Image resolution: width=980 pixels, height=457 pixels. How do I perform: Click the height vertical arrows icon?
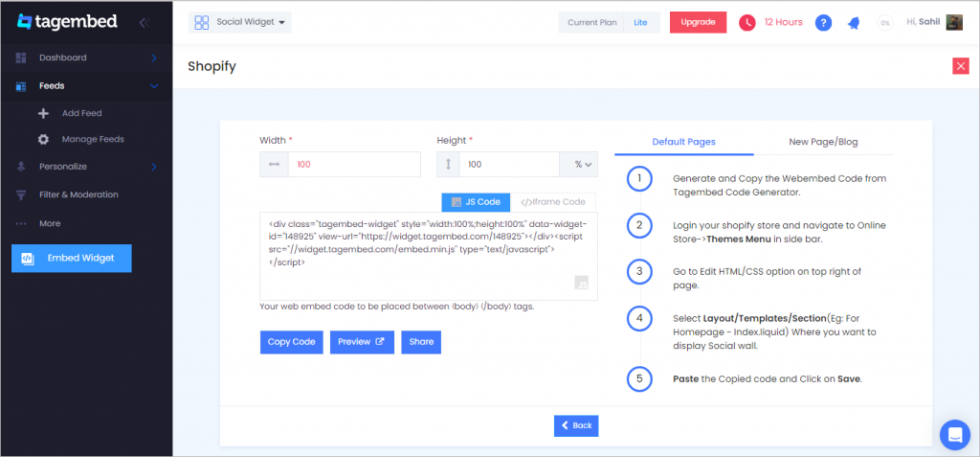click(x=448, y=164)
